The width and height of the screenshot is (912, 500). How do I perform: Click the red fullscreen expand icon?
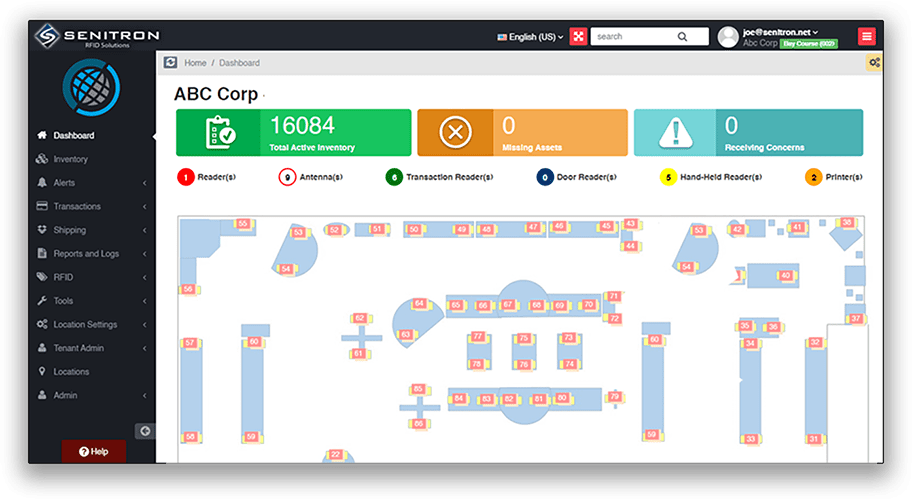(578, 37)
